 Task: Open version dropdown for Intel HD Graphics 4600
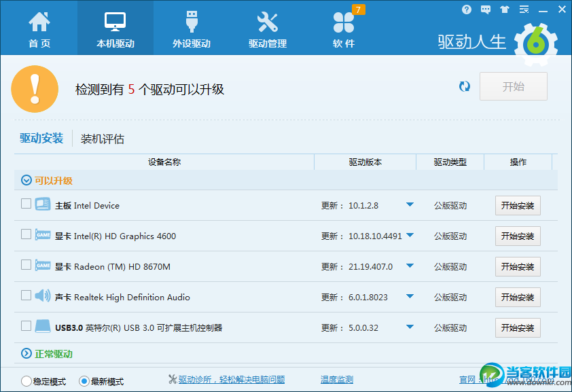pos(410,236)
